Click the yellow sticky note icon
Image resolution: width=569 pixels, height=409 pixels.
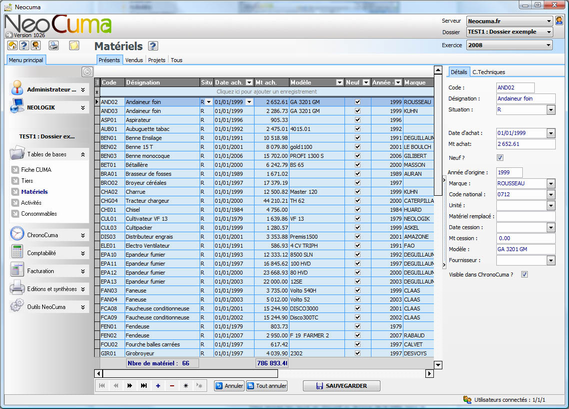coord(74,45)
